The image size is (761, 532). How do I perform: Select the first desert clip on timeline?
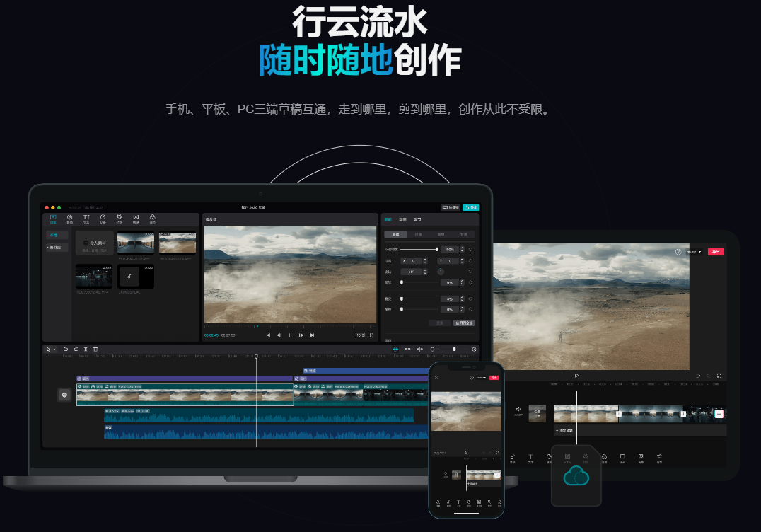click(x=185, y=395)
